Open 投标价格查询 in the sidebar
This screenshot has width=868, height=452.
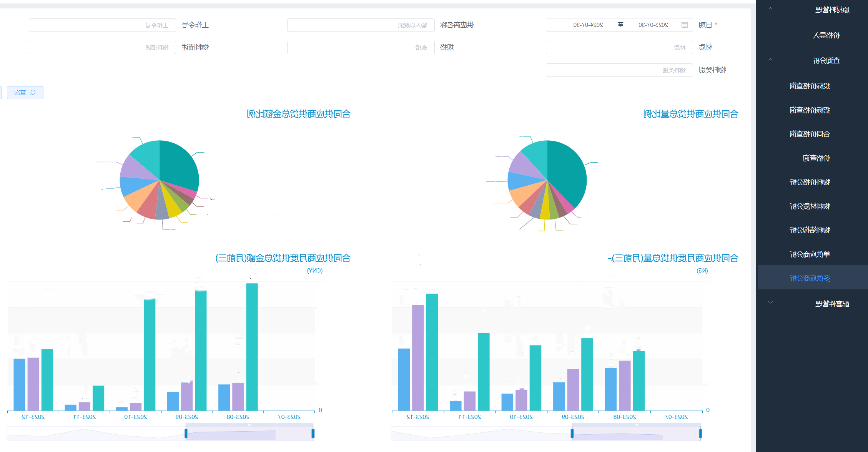[810, 86]
